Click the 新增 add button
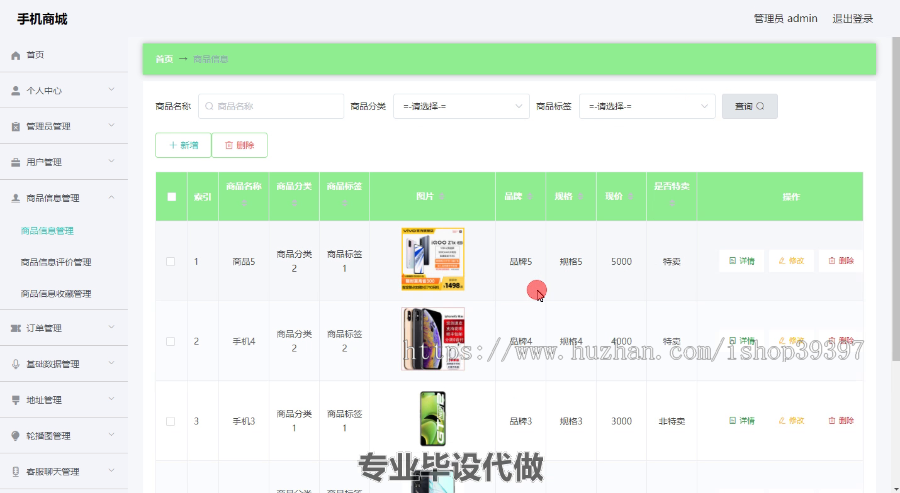This screenshot has width=900, height=493. [183, 145]
